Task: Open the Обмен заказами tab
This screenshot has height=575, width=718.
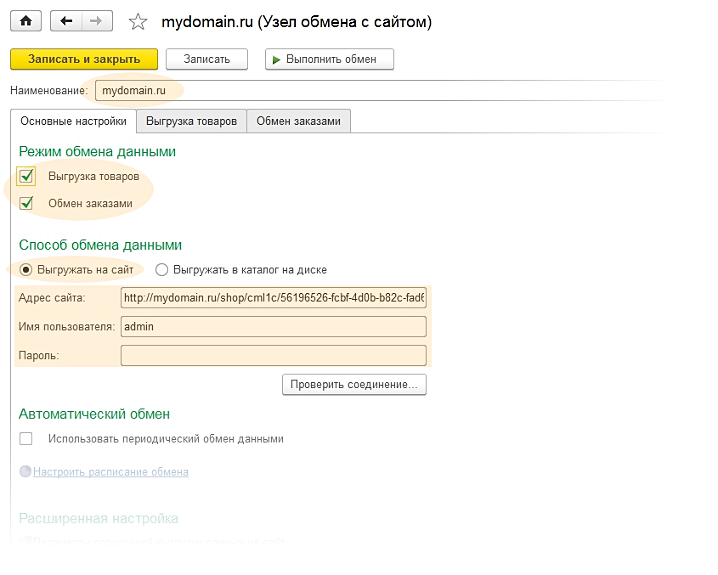Action: point(298,121)
